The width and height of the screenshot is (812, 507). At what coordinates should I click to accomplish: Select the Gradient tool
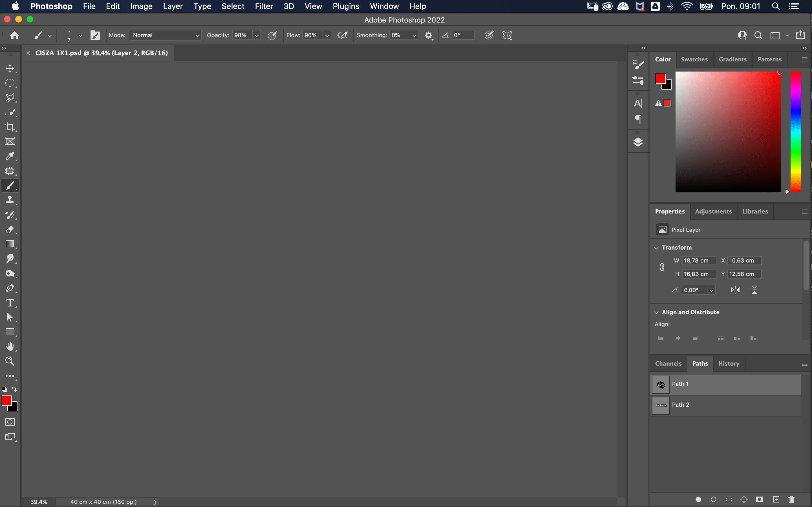click(x=10, y=244)
